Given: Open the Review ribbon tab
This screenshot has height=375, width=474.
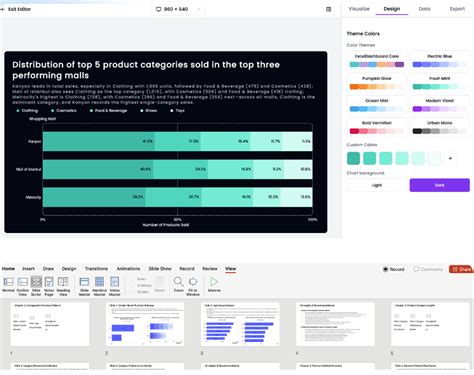Looking at the screenshot, I should tap(210, 269).
